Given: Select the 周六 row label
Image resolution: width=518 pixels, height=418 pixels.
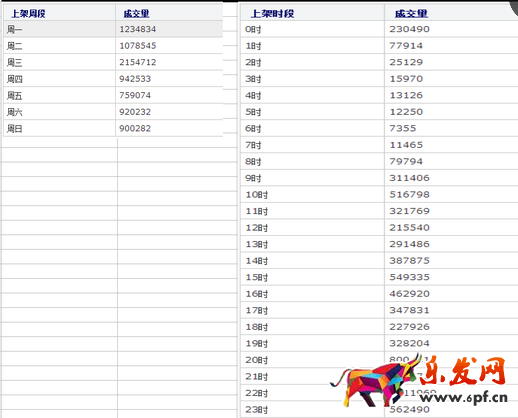Looking at the screenshot, I should click(x=14, y=112).
